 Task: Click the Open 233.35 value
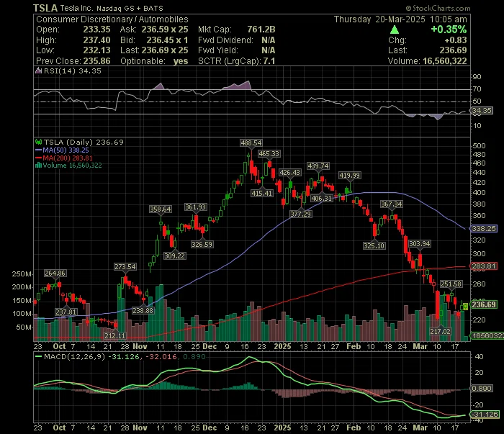[x=96, y=30]
